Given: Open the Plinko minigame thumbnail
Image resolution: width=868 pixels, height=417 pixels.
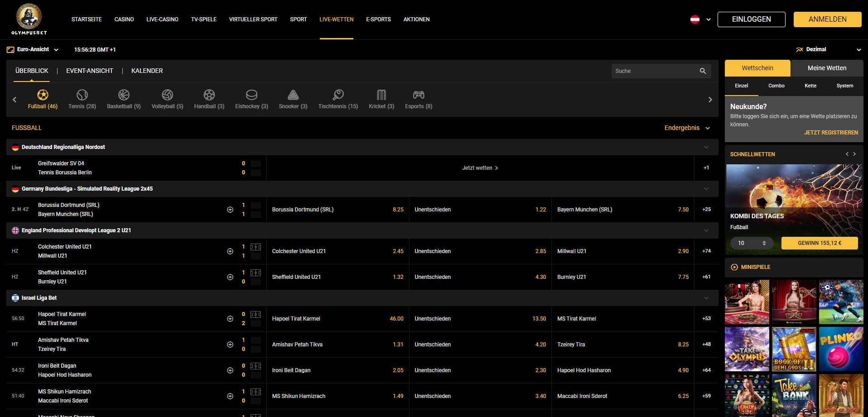Looking at the screenshot, I should coord(841,350).
